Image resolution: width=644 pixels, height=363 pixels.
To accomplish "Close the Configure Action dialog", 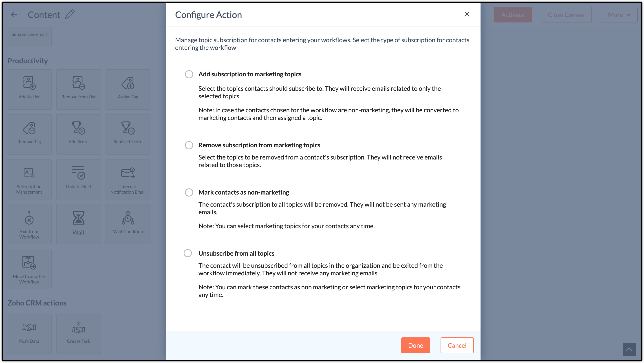I will [467, 14].
